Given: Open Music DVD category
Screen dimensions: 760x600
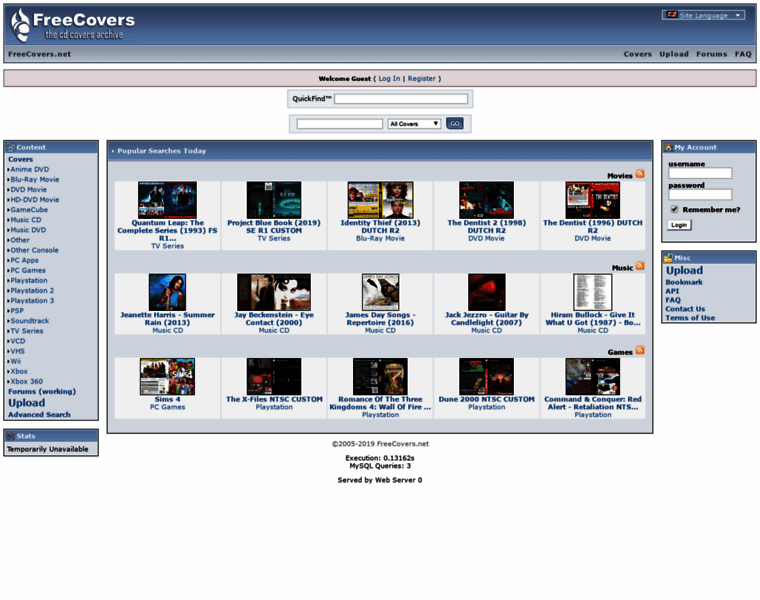Looking at the screenshot, I should [x=28, y=230].
